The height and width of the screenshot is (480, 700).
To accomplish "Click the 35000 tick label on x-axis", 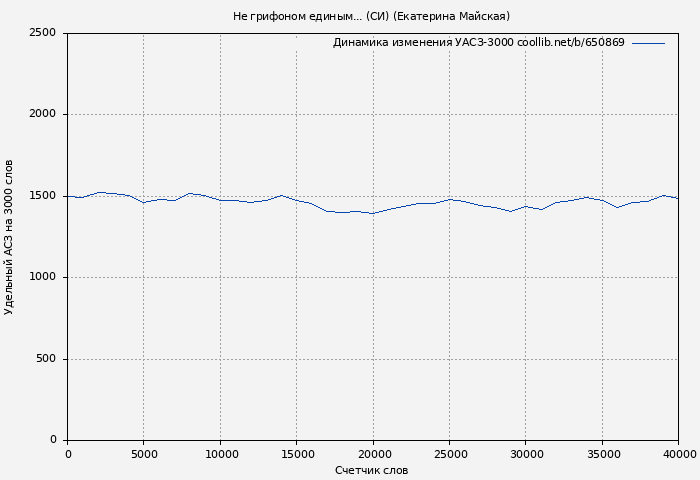I will click(602, 454).
